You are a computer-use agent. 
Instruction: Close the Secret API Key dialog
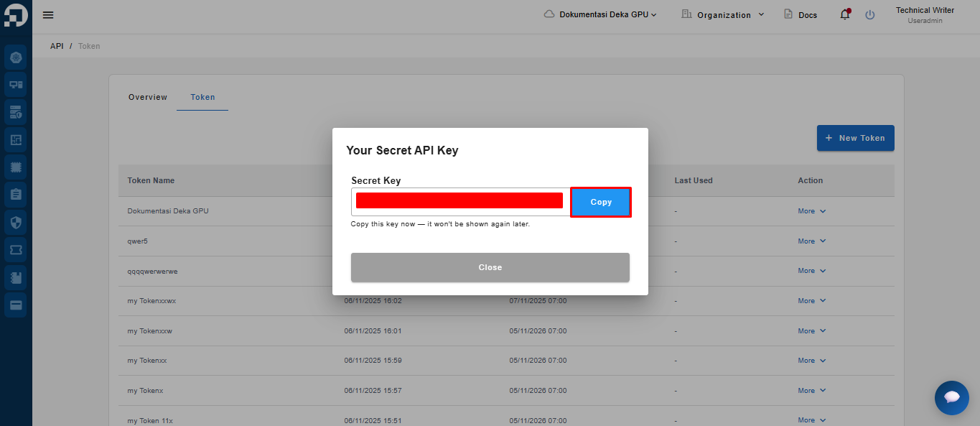[x=490, y=267]
